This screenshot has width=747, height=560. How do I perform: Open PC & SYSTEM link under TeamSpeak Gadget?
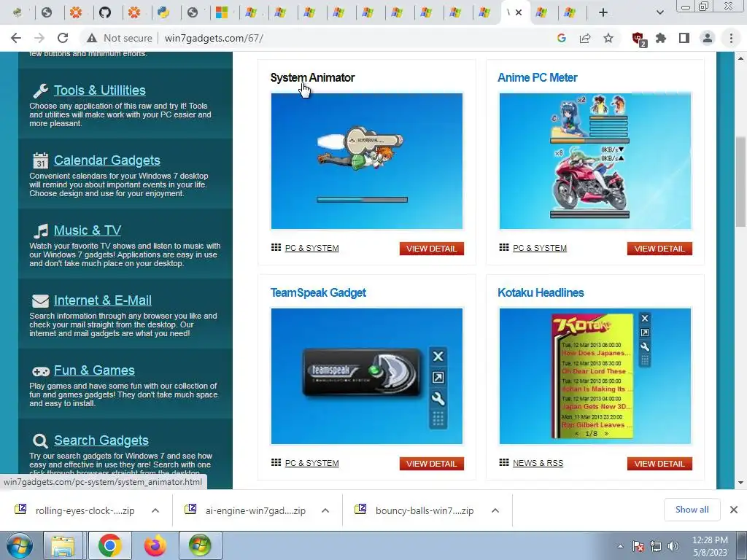[x=311, y=463]
